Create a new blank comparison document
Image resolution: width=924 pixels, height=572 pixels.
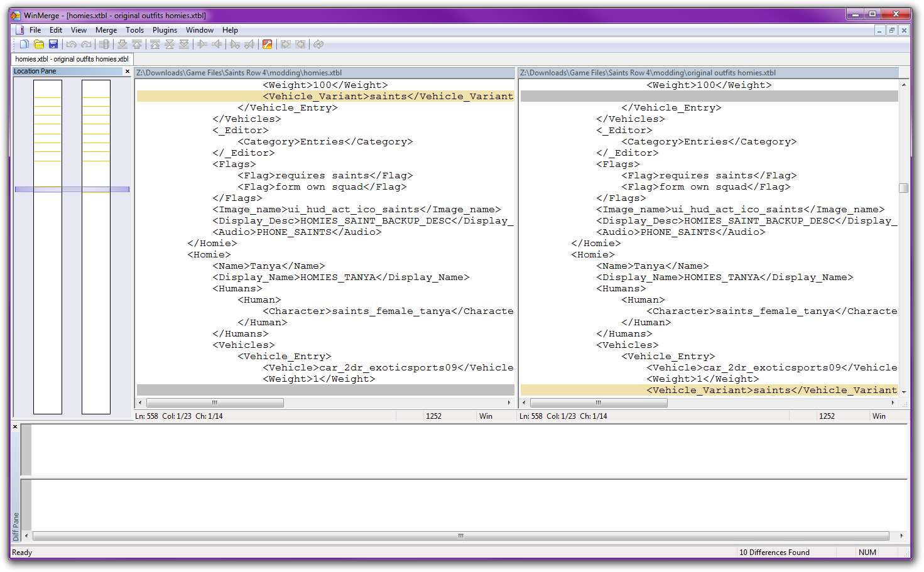tap(24, 44)
